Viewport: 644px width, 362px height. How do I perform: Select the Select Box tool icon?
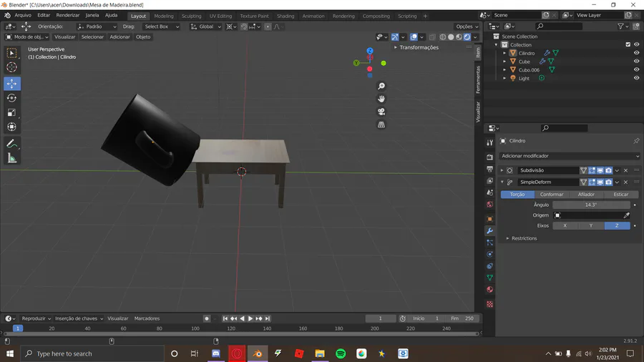12,53
